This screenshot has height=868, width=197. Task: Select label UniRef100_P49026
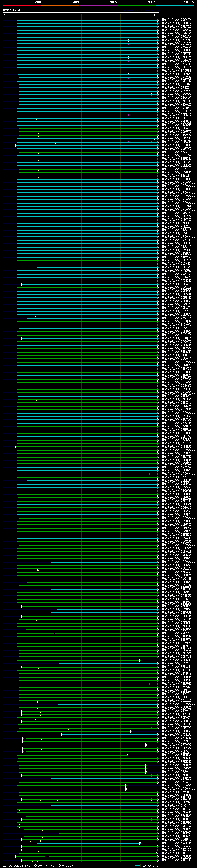(177, 104)
